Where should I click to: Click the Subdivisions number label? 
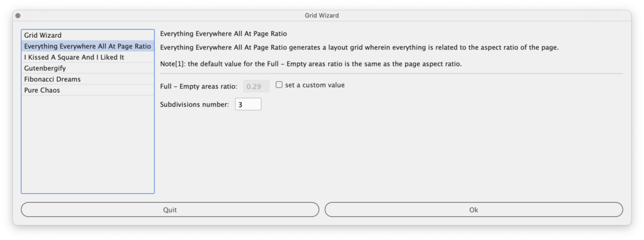tap(194, 104)
